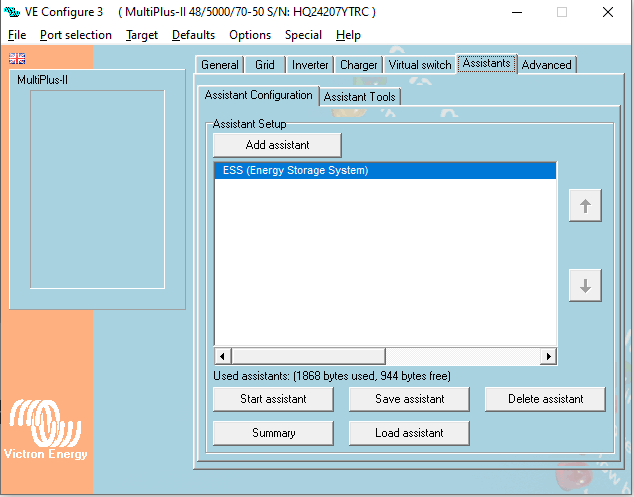Click the Delete assistant button
The width and height of the screenshot is (634, 497).
pos(545,399)
